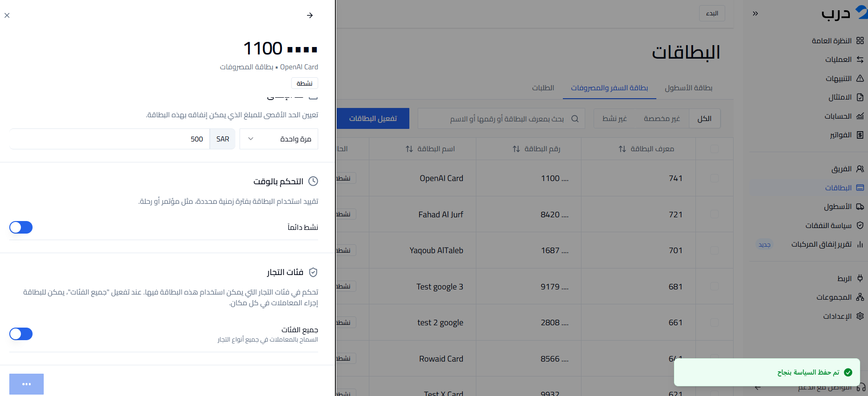This screenshot has height=396, width=868.
Task: Open العمليات transactions icon in sidebar
Action: [860, 60]
